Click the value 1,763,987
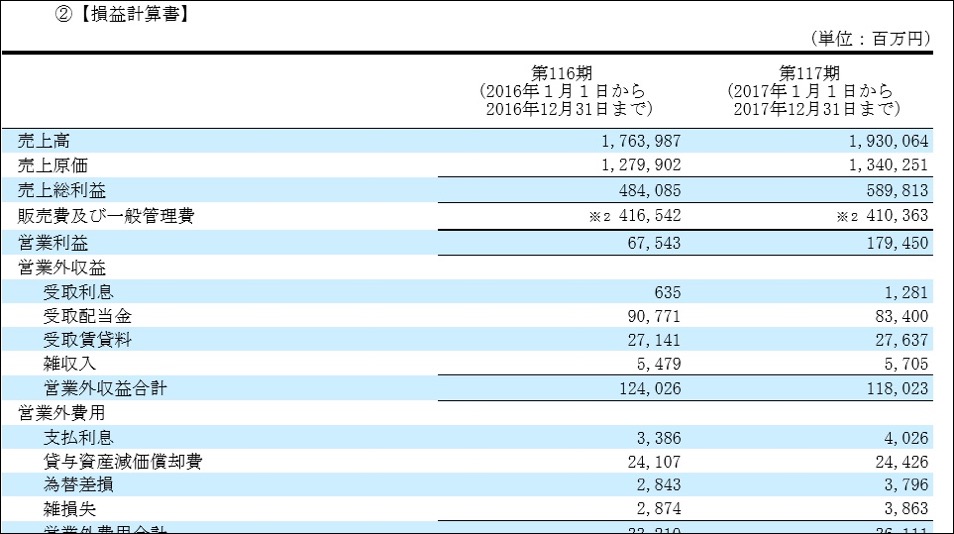The width and height of the screenshot is (954, 534). tap(641, 141)
